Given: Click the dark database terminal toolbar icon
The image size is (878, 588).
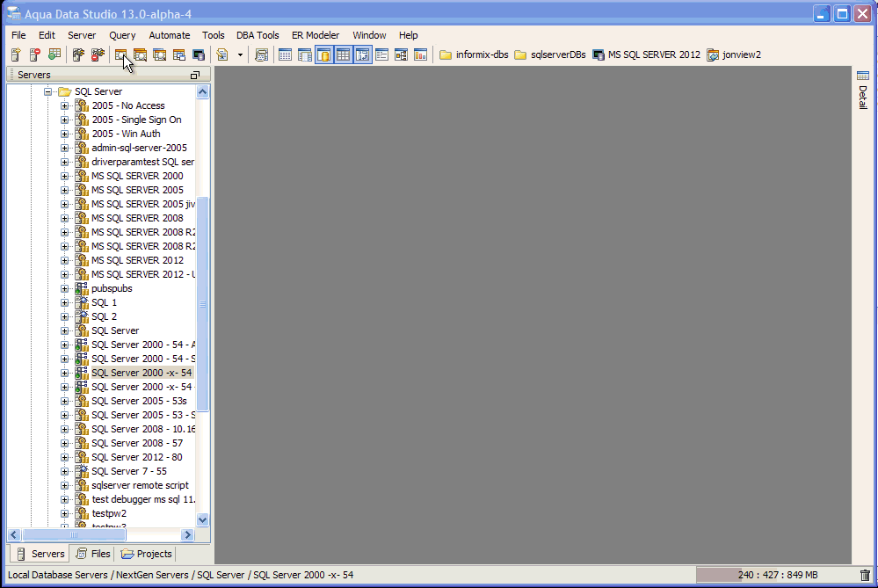Looking at the screenshot, I should click(199, 54).
